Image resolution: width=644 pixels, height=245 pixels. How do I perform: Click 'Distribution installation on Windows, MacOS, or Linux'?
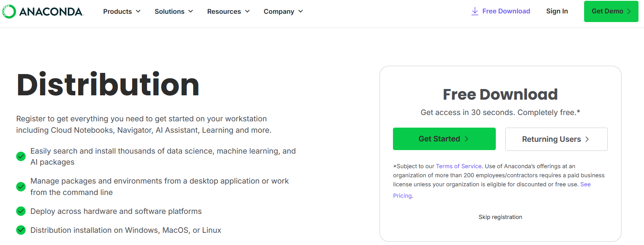pos(126,230)
